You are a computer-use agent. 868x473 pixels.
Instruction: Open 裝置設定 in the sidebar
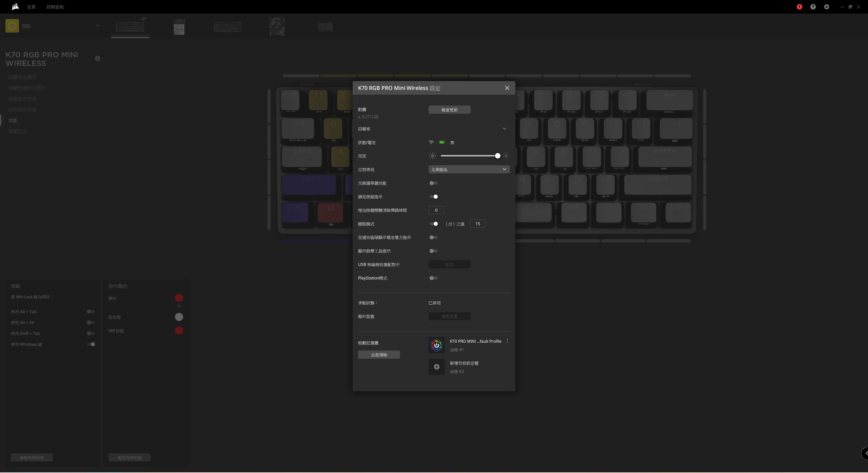pyautogui.click(x=18, y=131)
